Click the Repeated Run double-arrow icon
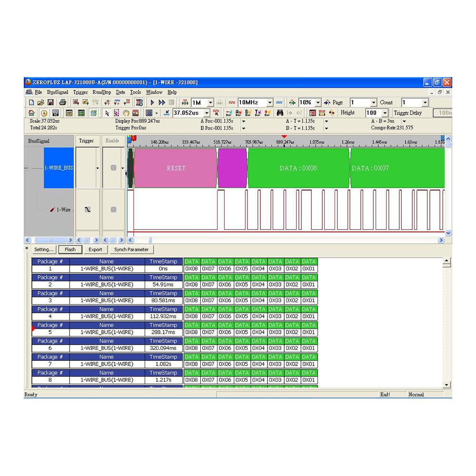476x476 pixels. [161, 102]
